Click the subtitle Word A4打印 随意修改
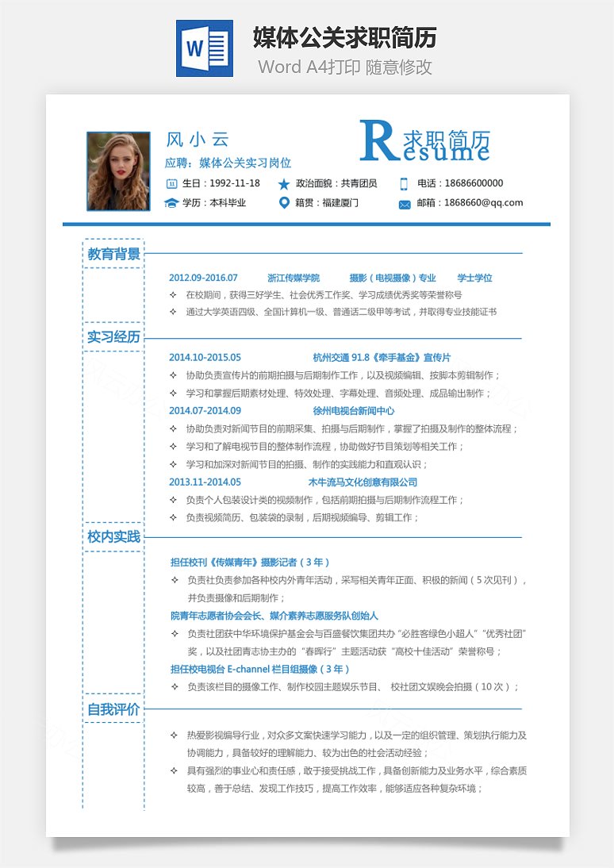614x868 pixels. pyautogui.click(x=345, y=67)
